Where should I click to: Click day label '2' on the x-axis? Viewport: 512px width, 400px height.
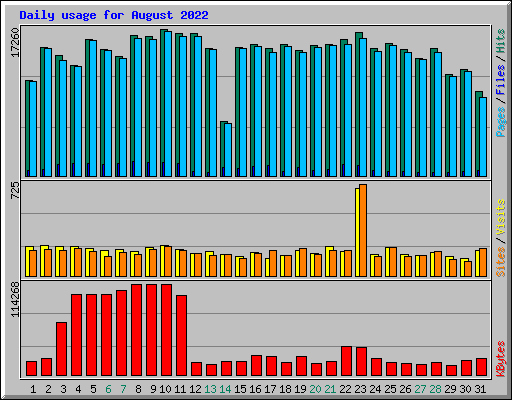point(48,389)
